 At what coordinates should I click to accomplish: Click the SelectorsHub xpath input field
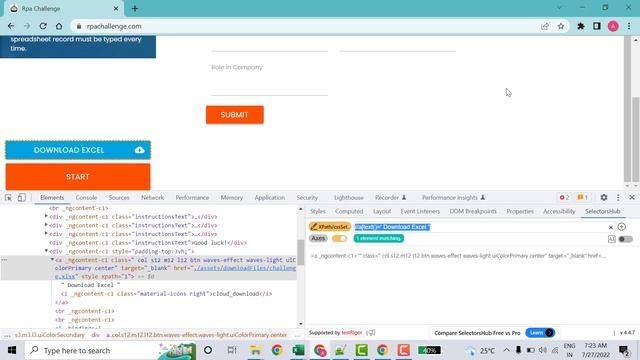point(480,227)
